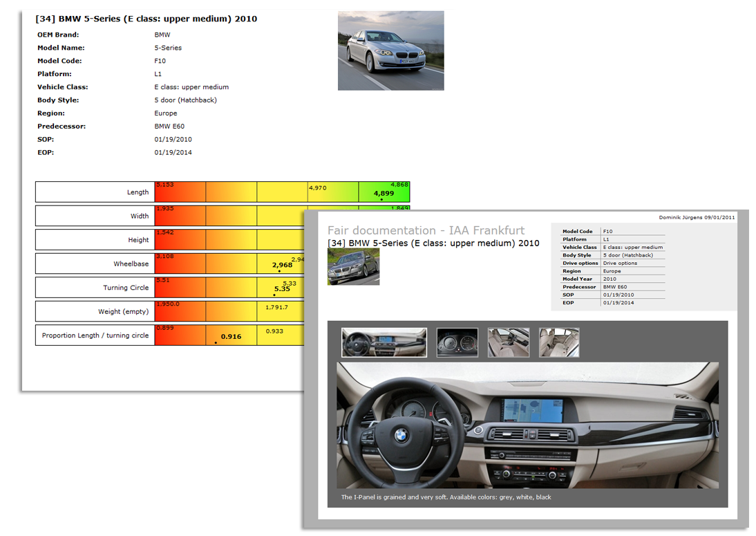This screenshot has height=536, width=756.
Task: Click the "5.51" value in the Turning Circle bar
Action: [x=163, y=280]
